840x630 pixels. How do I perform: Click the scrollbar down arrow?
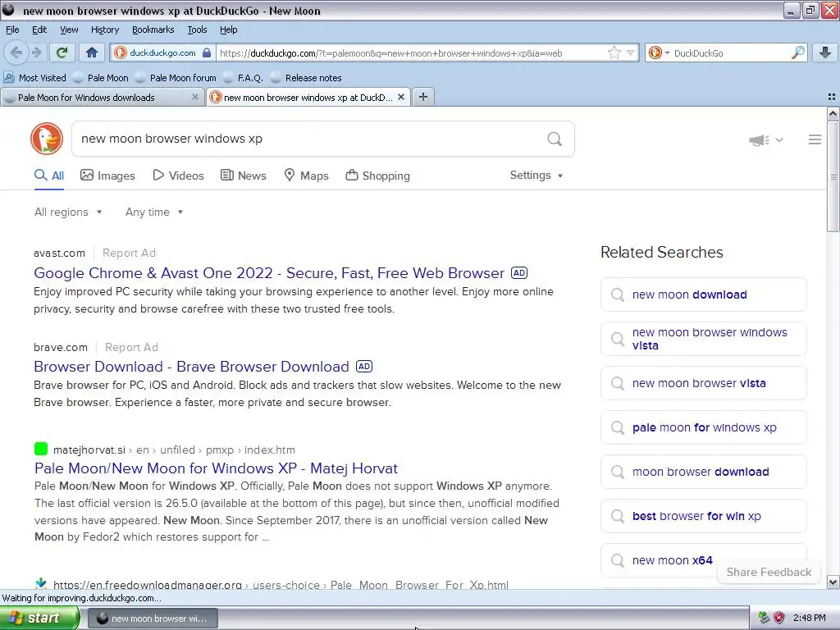point(833,582)
